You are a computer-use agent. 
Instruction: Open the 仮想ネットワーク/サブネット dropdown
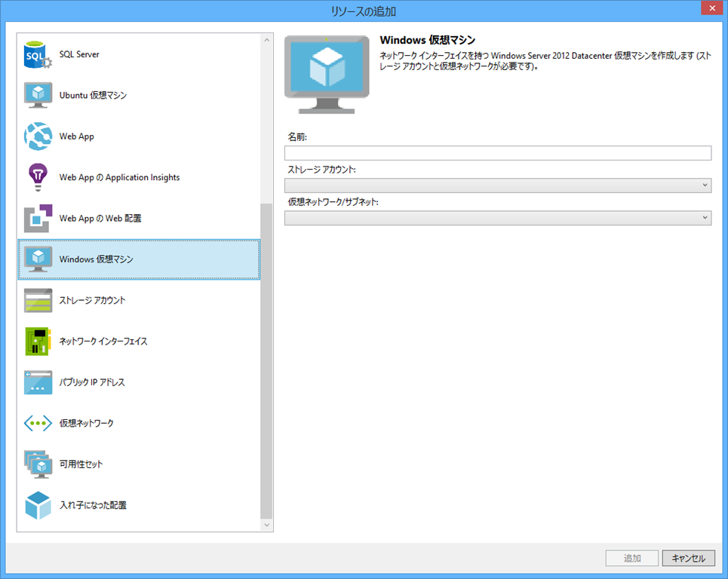pyautogui.click(x=498, y=218)
